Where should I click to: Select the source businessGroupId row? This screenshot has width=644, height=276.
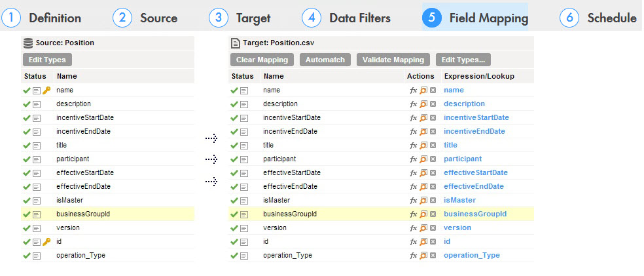(107, 214)
